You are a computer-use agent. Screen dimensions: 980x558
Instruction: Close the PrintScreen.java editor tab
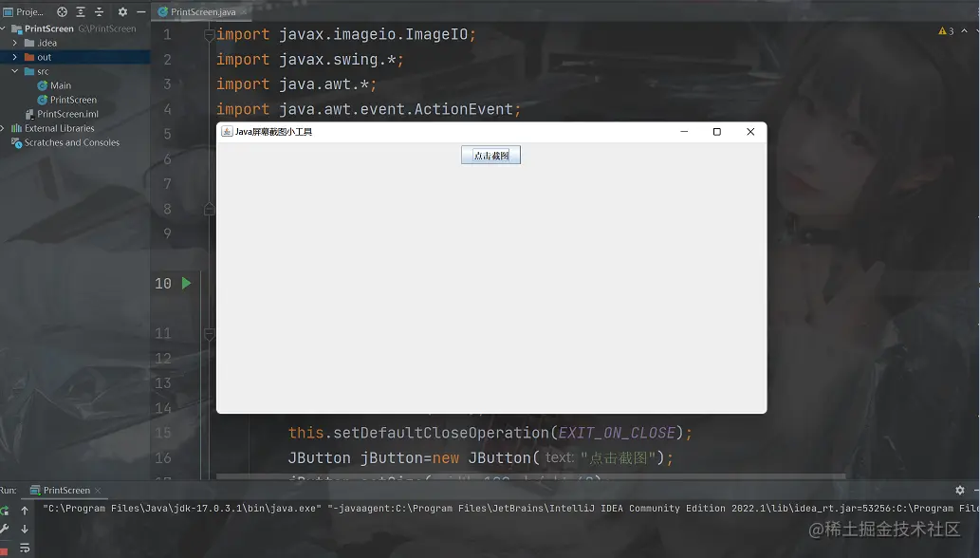(x=244, y=12)
